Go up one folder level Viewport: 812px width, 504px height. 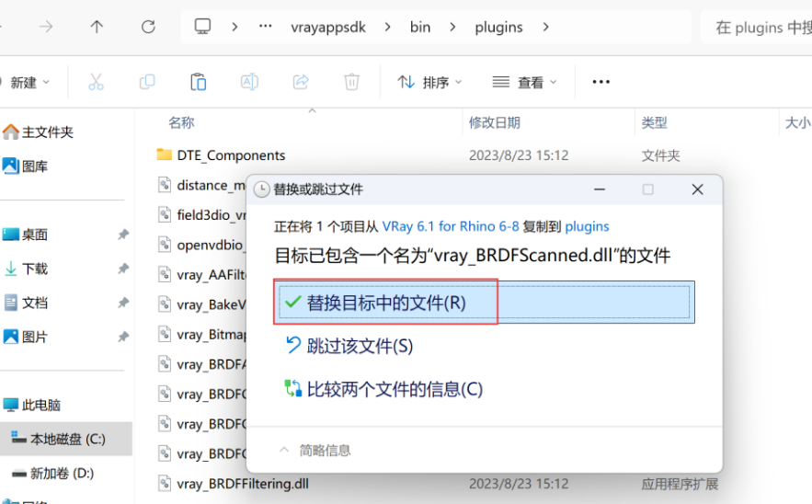tap(97, 27)
